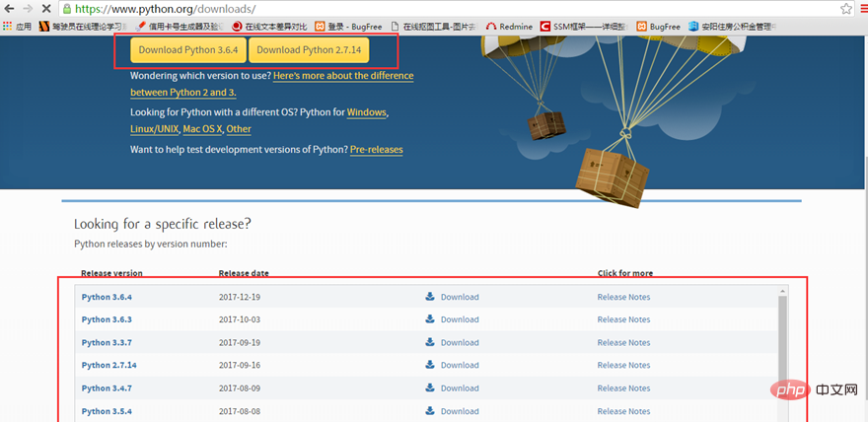868x422 pixels.
Task: Open the 安阳住房公积金管理 bookmark
Action: pyautogui.click(x=732, y=26)
